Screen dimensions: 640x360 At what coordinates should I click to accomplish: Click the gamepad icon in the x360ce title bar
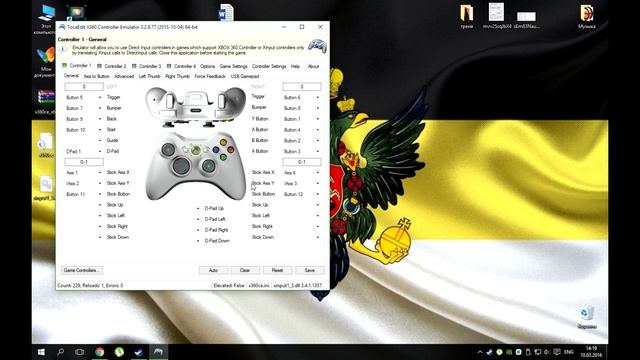pos(62,27)
